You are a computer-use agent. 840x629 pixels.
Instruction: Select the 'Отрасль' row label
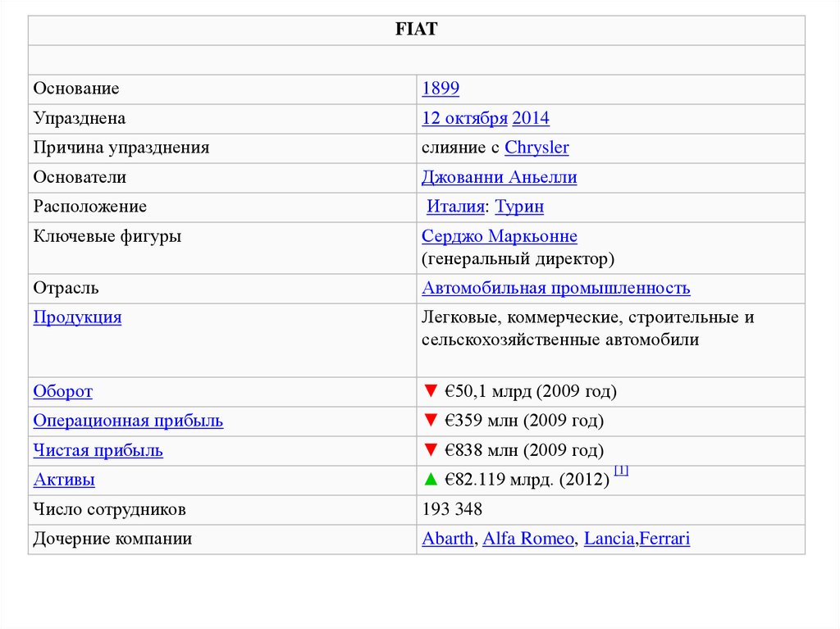coord(66,289)
